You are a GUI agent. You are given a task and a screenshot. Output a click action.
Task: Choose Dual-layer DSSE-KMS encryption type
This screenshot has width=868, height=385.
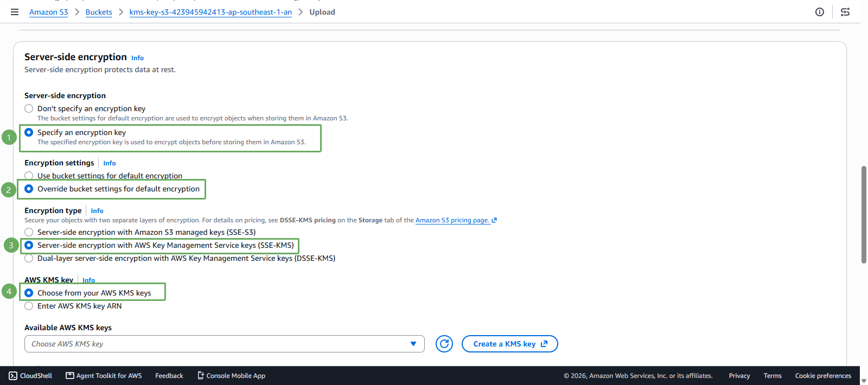pyautogui.click(x=29, y=258)
